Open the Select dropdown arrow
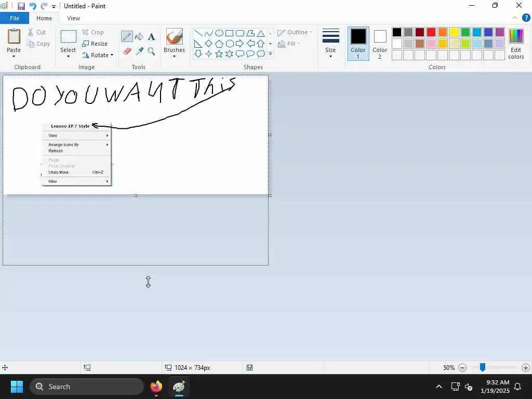This screenshot has width=532, height=399. 68,56
